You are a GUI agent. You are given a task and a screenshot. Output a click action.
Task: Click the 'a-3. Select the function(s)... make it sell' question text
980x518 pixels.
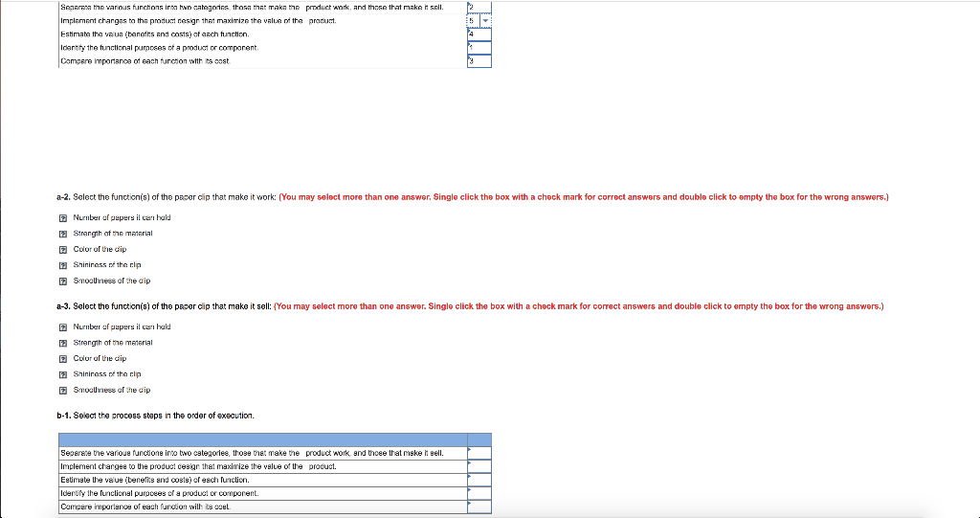point(164,306)
